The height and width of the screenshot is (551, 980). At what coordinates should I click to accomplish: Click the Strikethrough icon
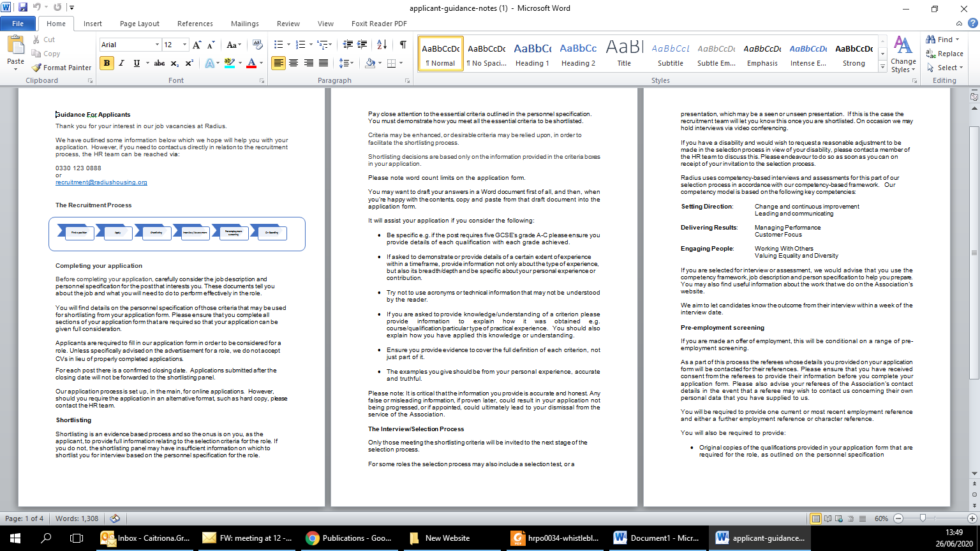[x=160, y=63]
